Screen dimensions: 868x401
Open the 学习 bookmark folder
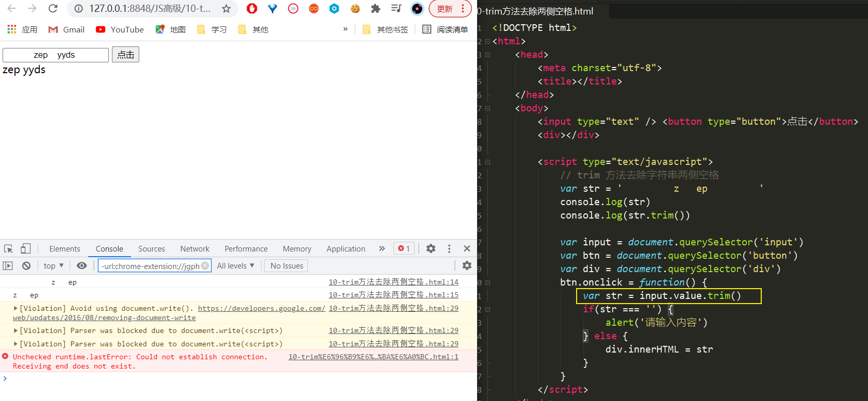coord(211,29)
